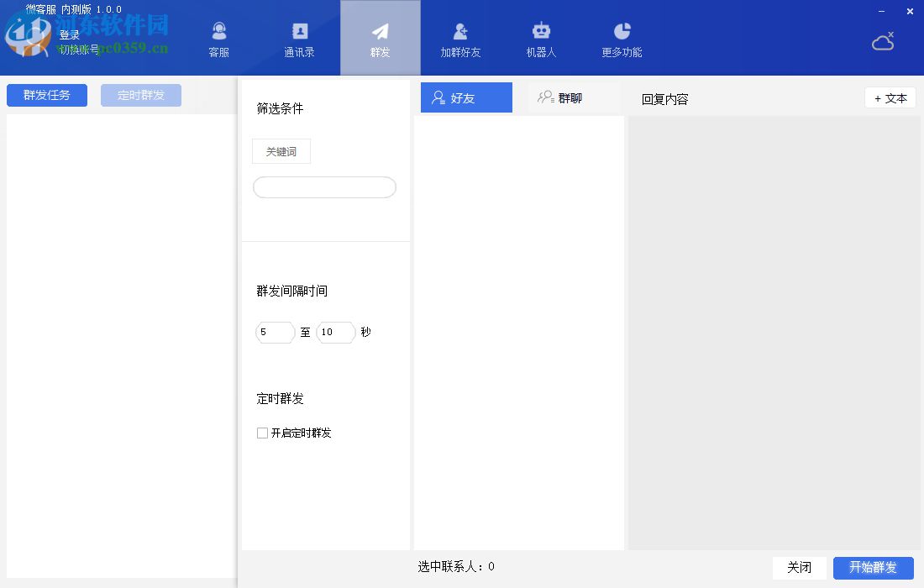Click the application logo avatar
Image resolution: width=924 pixels, height=588 pixels.
[27, 34]
